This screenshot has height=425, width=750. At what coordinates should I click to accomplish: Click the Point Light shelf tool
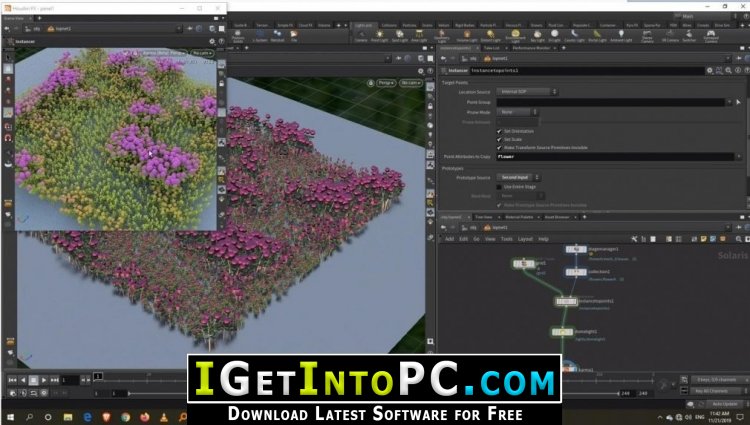tap(380, 36)
